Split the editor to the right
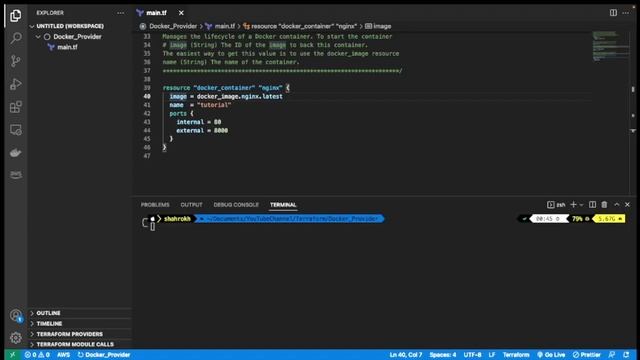Viewport: 640px width, 360px height. 613,13
